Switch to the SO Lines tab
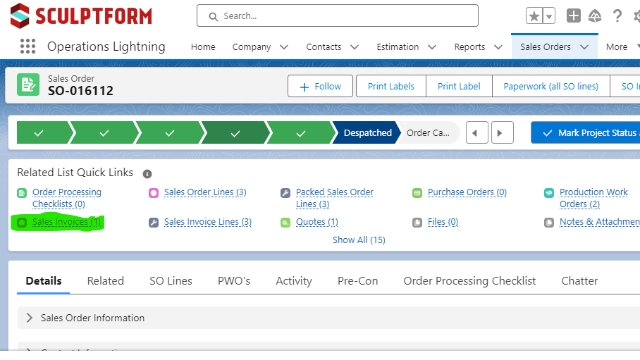 click(x=171, y=281)
